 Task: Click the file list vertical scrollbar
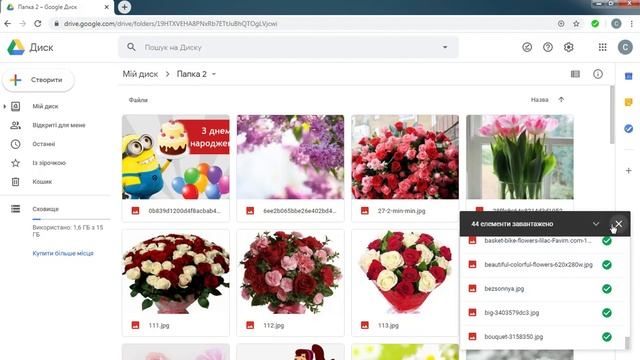coord(611,115)
